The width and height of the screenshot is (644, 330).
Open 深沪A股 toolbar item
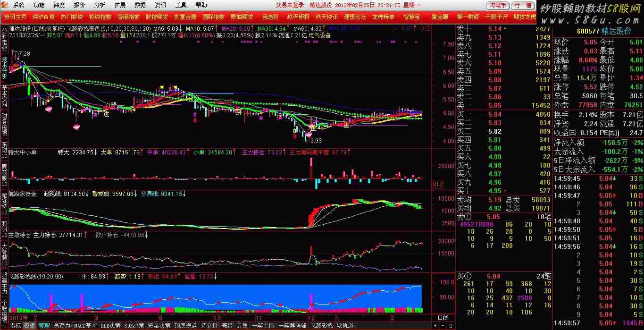[44, 17]
